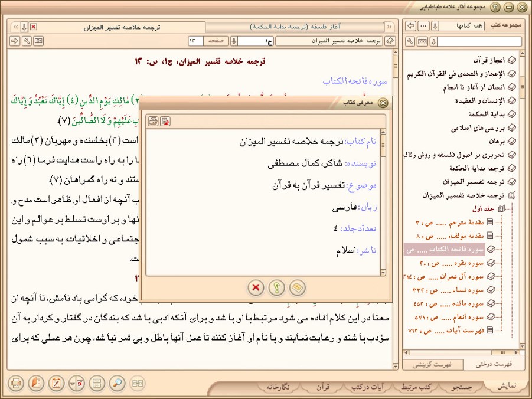532x399 pixels.
Task: Click the two-page view icon in the reader toolbar
Action: coord(39,41)
